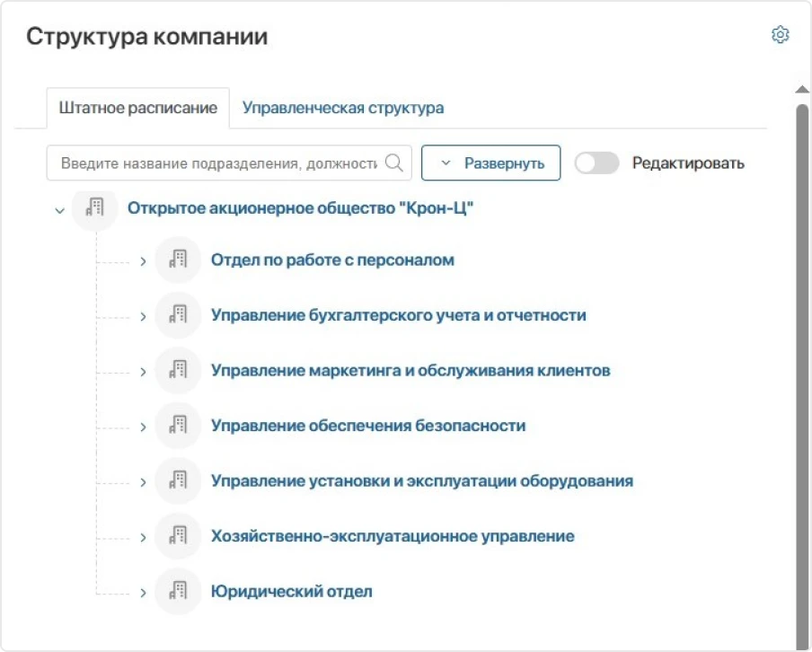Collapse the Открытое акционерное общество "Крон-Ц" node

[60, 210]
